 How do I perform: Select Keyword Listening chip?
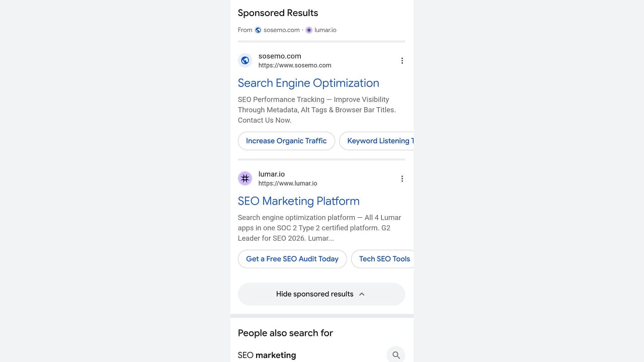[x=376, y=141]
